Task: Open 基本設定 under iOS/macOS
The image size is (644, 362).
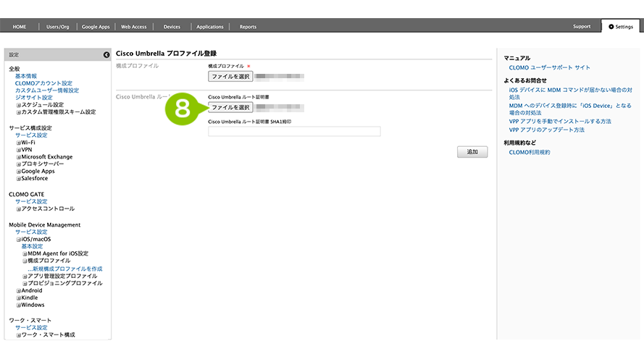Action: click(x=32, y=246)
